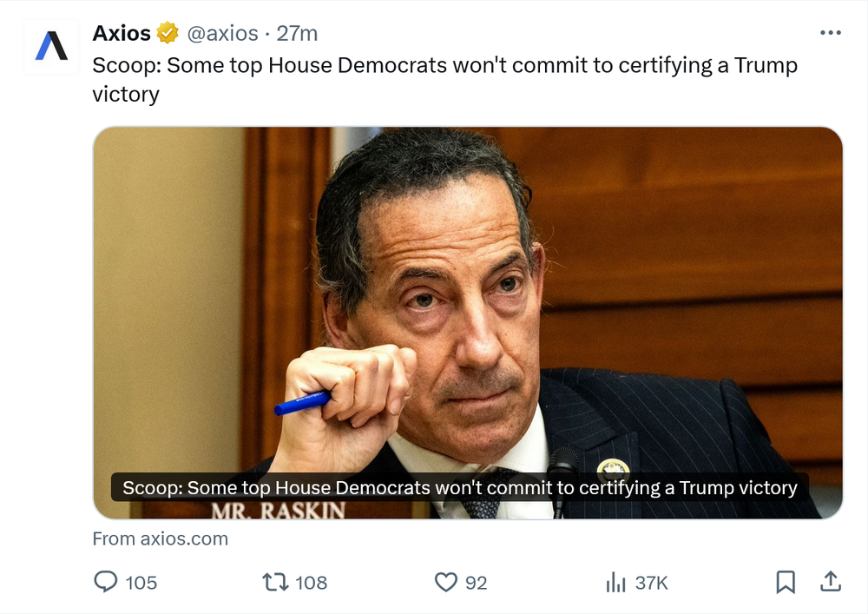868x614 pixels.
Task: Click the share upload arrow icon
Action: 830,582
